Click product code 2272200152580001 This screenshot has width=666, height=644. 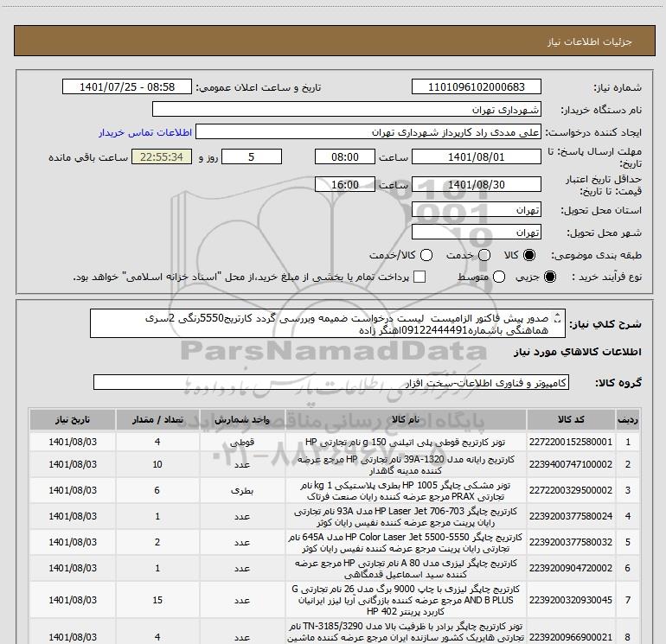click(571, 442)
